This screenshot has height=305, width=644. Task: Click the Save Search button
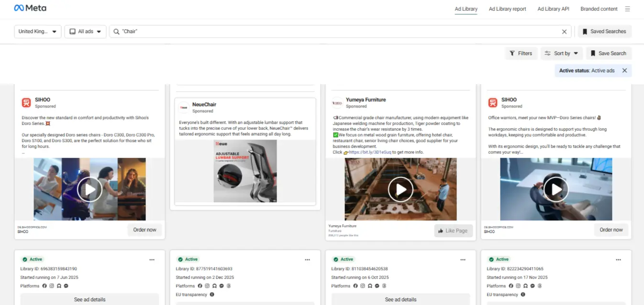(609, 54)
